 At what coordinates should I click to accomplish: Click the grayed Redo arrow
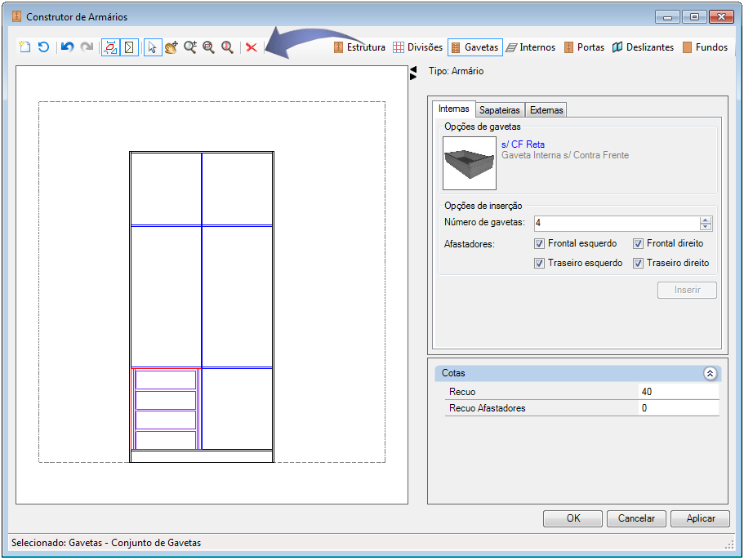87,47
